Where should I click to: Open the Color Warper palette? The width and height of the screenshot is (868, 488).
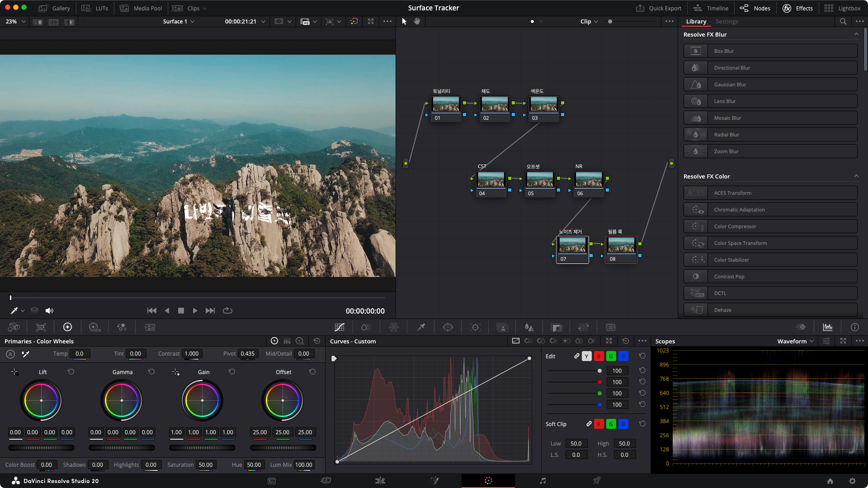pos(394,327)
